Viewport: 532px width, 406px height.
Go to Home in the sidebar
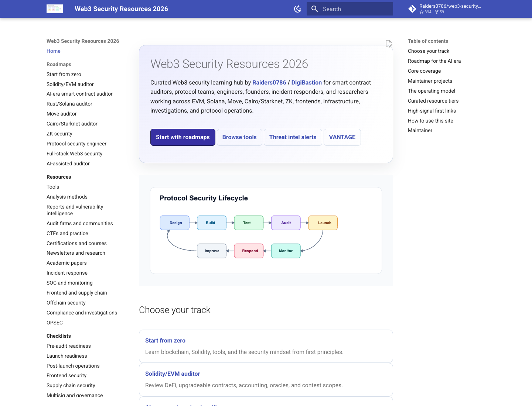coord(54,51)
